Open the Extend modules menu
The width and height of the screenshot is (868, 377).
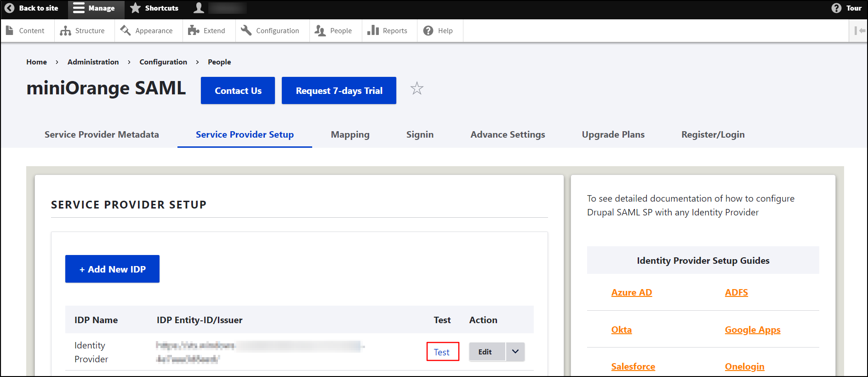point(207,31)
